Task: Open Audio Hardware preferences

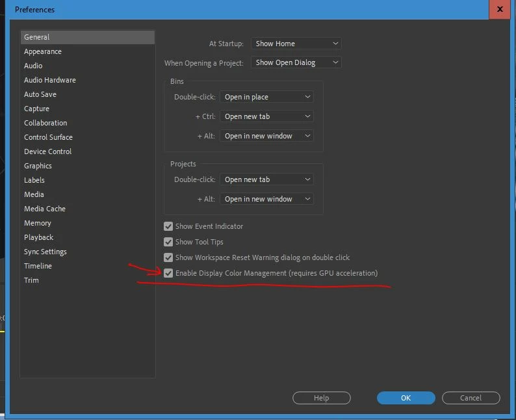Action: tap(88, 80)
